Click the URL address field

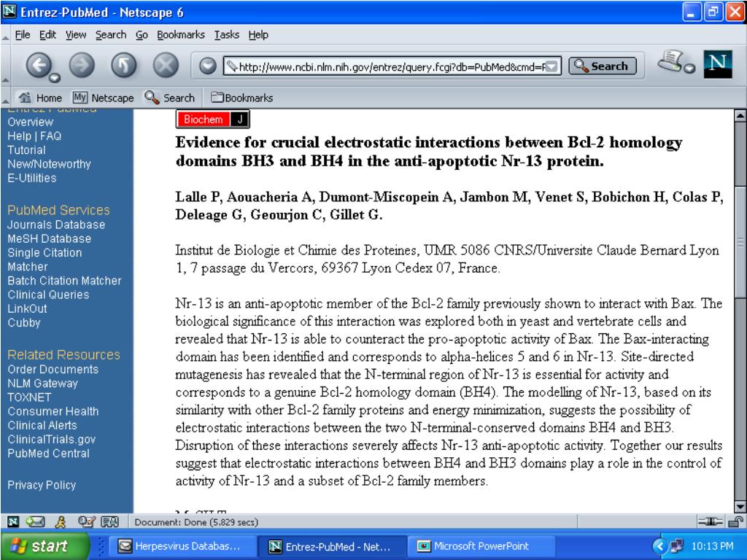(392, 66)
